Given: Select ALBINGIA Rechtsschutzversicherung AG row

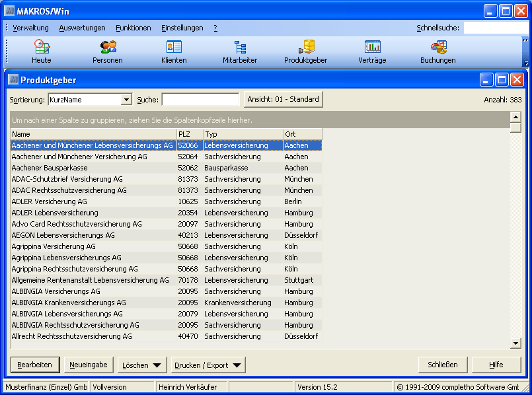Looking at the screenshot, I should pos(166,325).
